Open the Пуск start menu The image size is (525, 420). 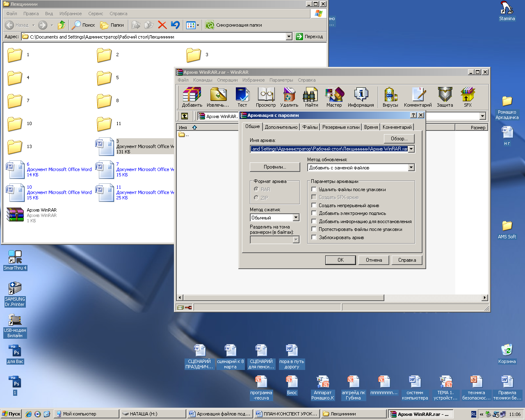pyautogui.click(x=11, y=414)
